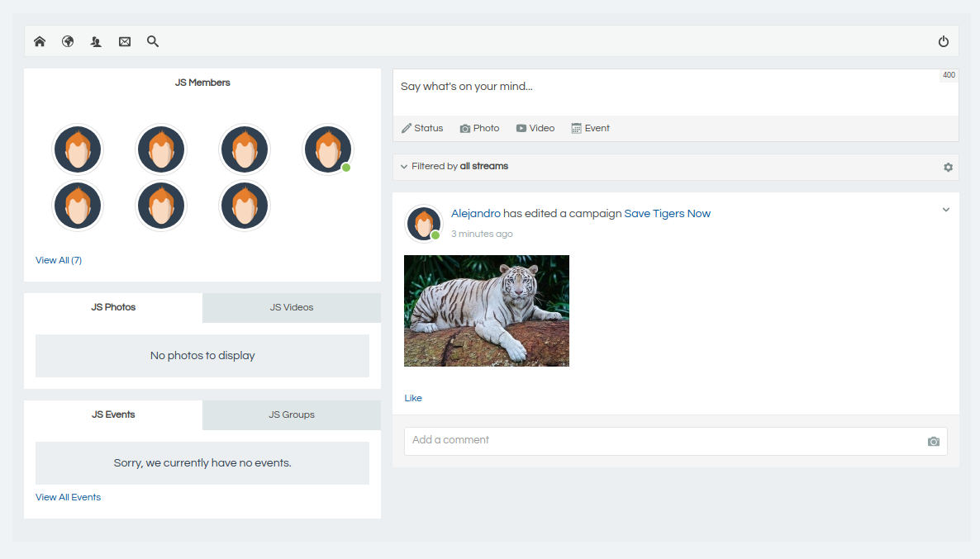Click the search magnifier icon
Screen dimensions: 980x559
[x=153, y=41]
